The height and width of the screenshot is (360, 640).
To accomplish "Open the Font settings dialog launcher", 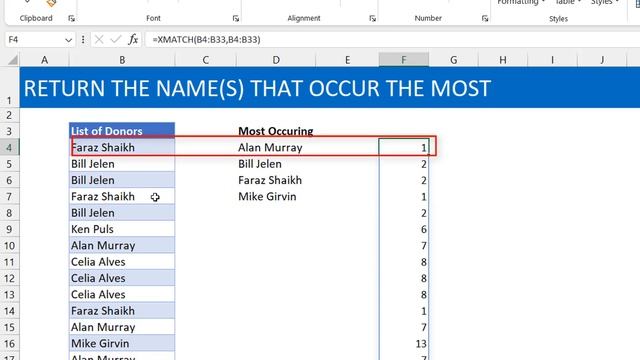I will click(236, 18).
